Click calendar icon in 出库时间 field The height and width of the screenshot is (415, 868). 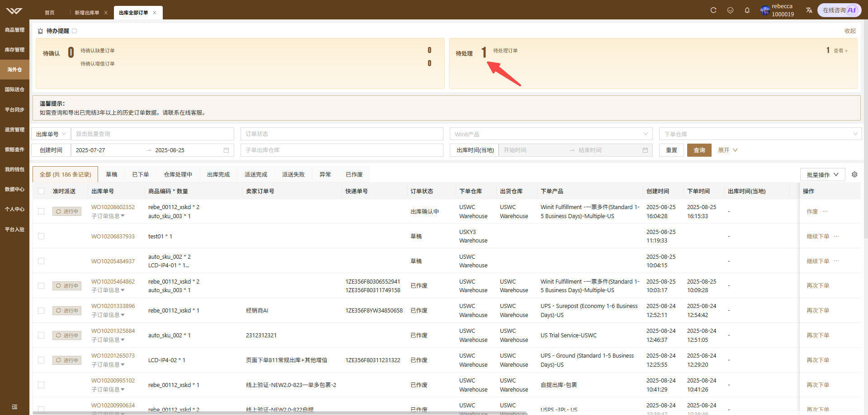(645, 150)
